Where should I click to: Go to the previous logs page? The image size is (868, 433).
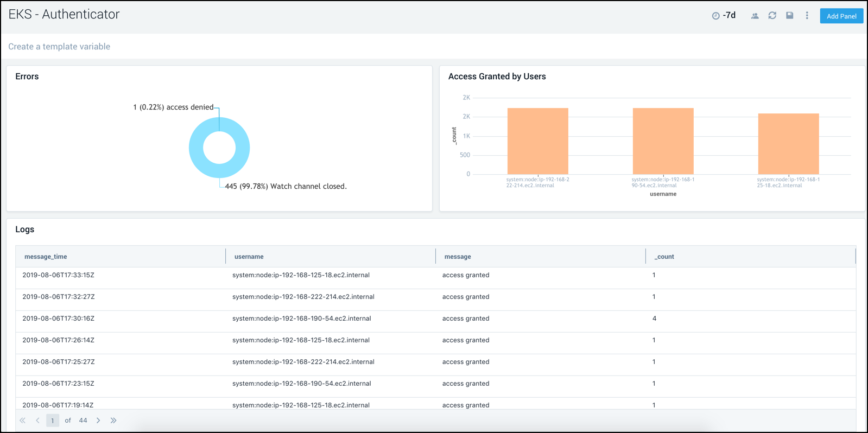tap(37, 421)
